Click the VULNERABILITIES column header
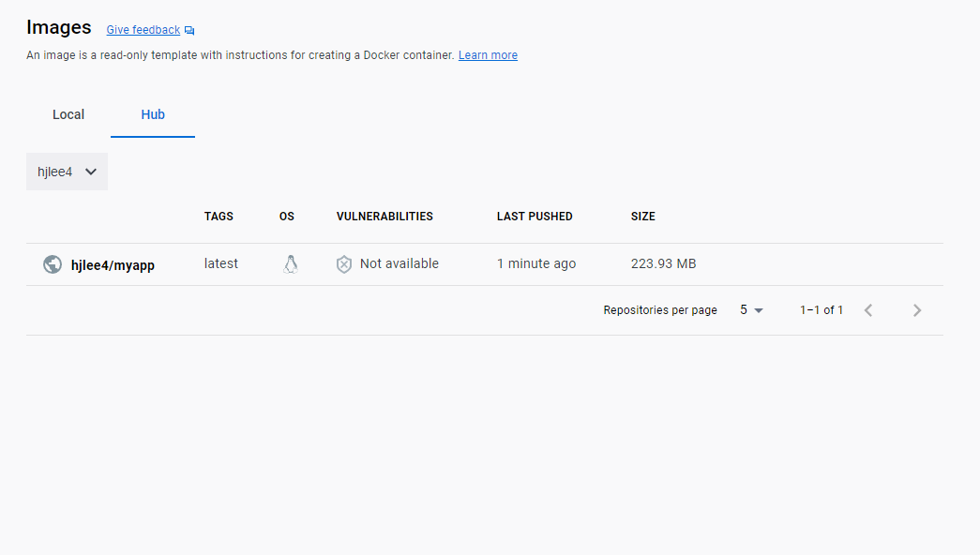This screenshot has height=555, width=980. 384,217
